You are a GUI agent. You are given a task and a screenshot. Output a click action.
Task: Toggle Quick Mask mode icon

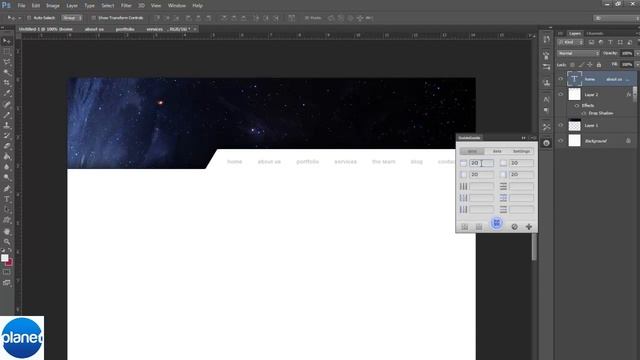click(x=7, y=272)
